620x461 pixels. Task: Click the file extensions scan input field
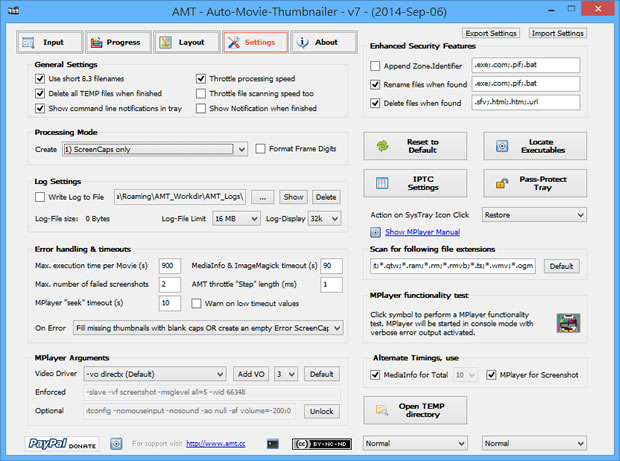point(453,266)
